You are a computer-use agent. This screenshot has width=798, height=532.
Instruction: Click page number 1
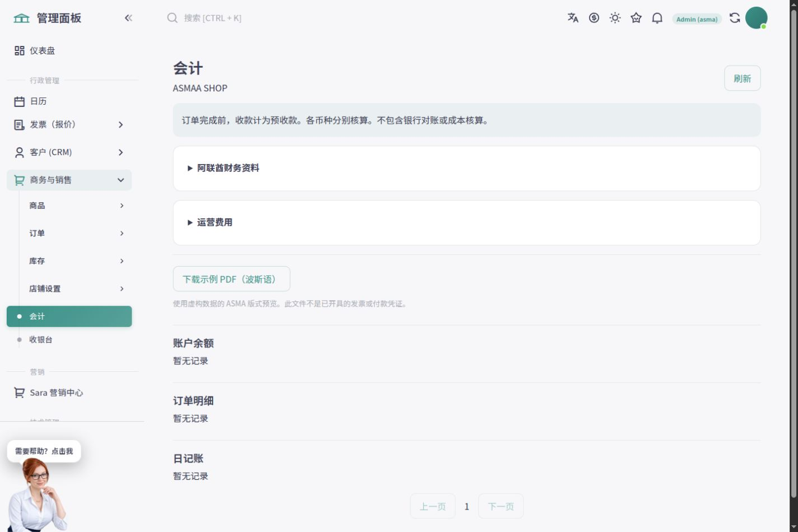pyautogui.click(x=466, y=506)
